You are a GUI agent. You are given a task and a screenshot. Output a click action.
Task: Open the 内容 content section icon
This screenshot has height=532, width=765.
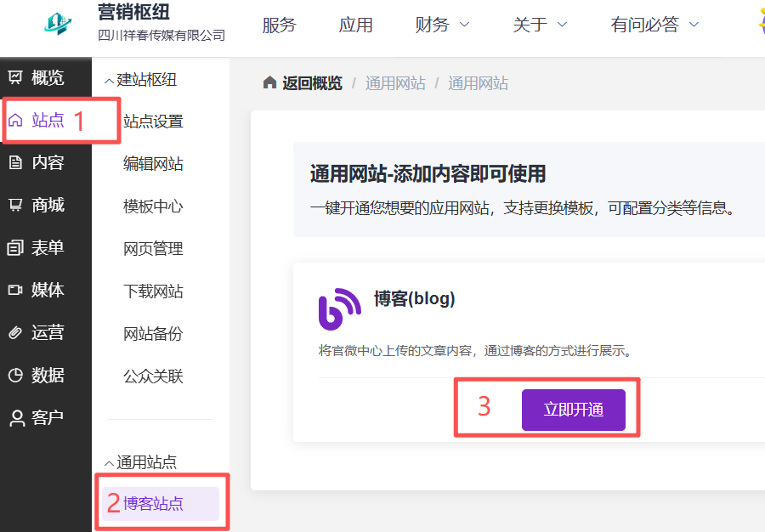click(16, 162)
